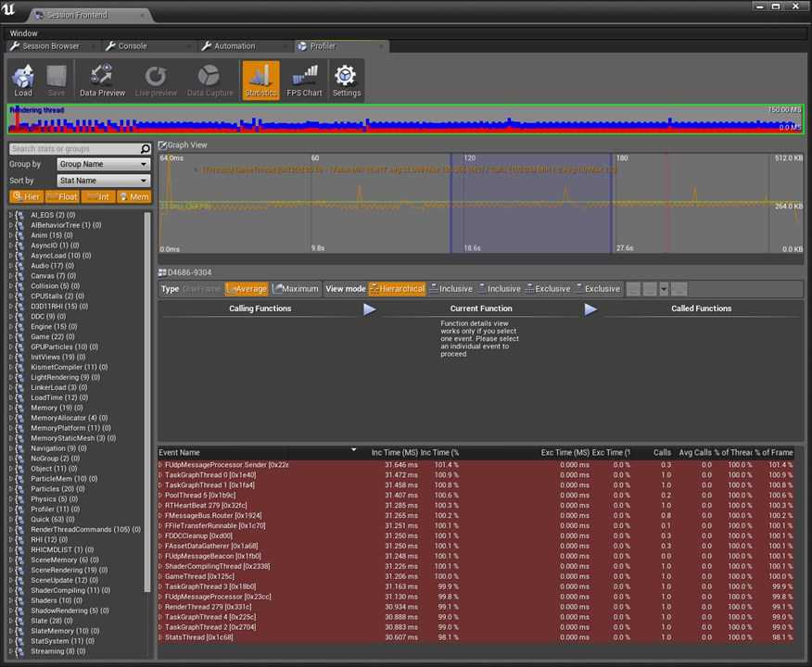Click the Rendering thread mini timeline bar
This screenshot has width=812, height=667.
406,120
